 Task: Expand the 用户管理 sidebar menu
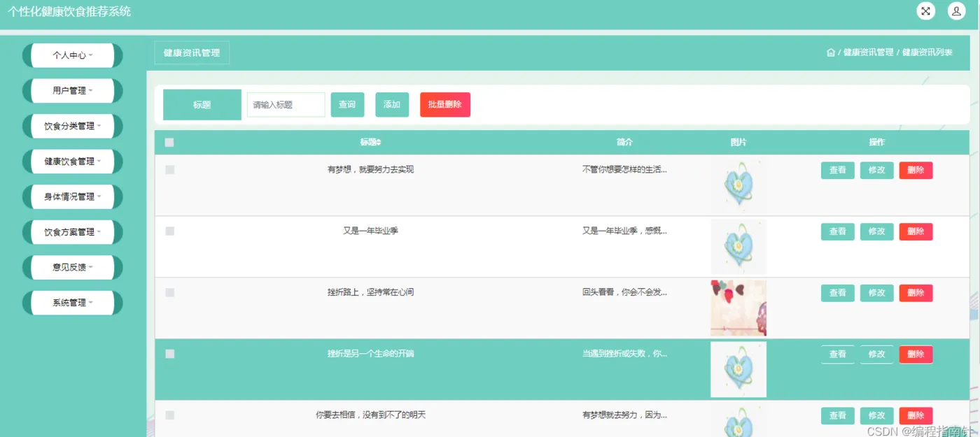tap(73, 91)
